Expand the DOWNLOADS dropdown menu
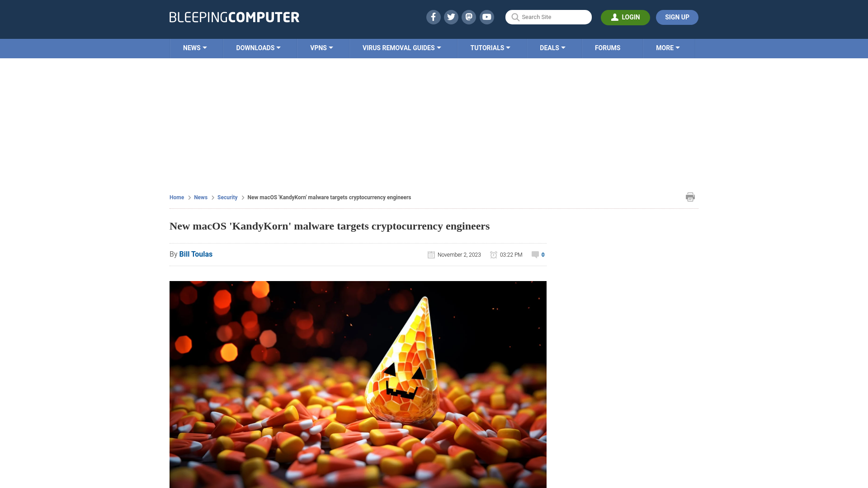 pyautogui.click(x=258, y=48)
